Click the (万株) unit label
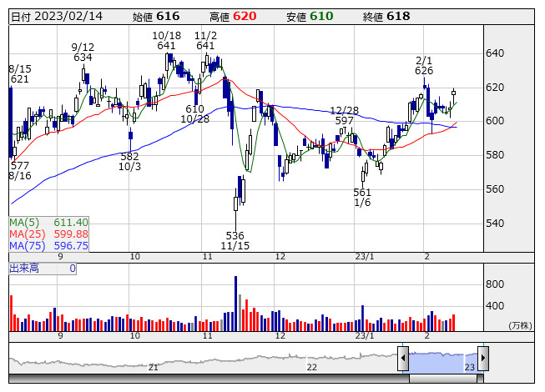Viewport: 545px width, 392px height. pos(520,325)
